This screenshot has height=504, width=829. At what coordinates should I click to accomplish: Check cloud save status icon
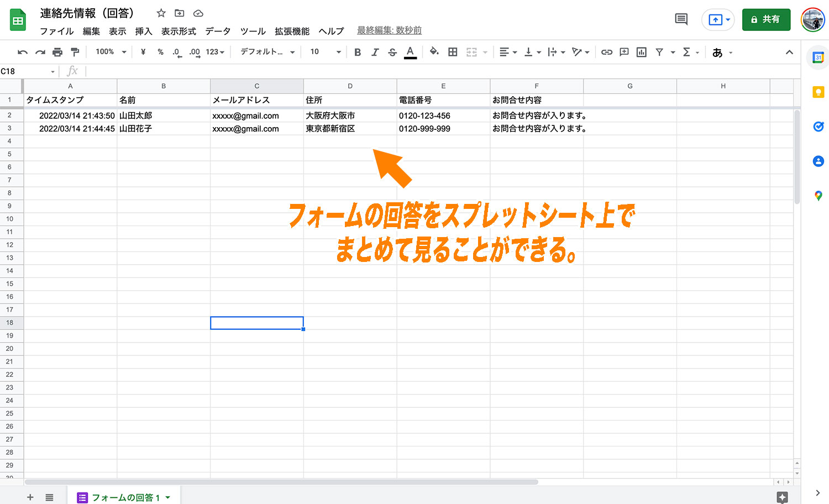[198, 13]
